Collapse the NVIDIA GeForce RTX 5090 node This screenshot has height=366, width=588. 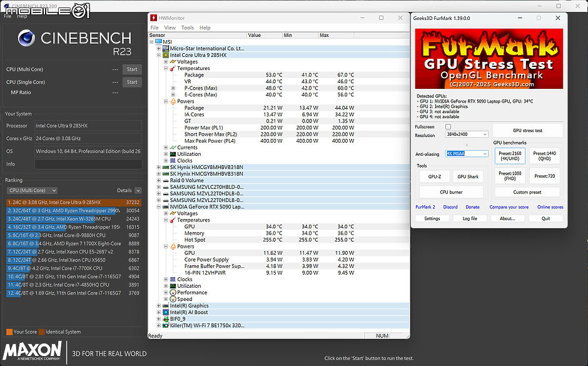159,206
